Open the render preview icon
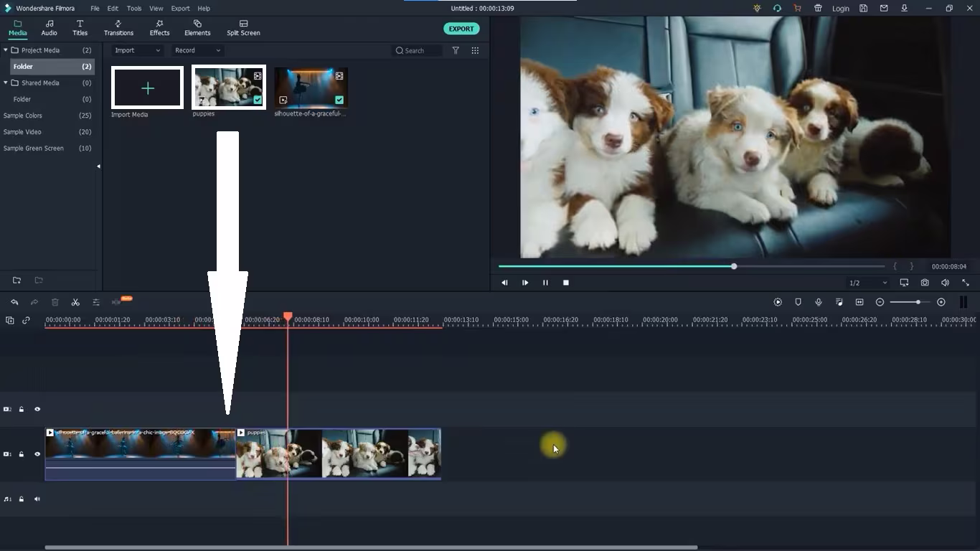This screenshot has height=551, width=980. [x=778, y=302]
